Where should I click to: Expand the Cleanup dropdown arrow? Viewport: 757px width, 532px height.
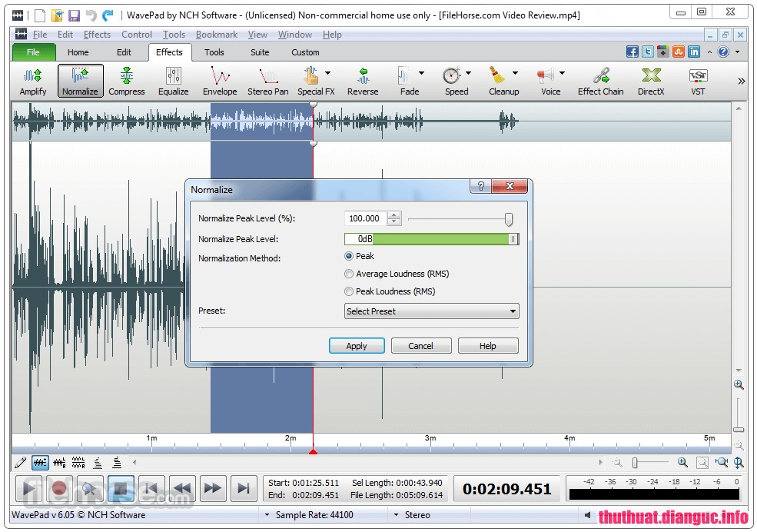[515, 73]
